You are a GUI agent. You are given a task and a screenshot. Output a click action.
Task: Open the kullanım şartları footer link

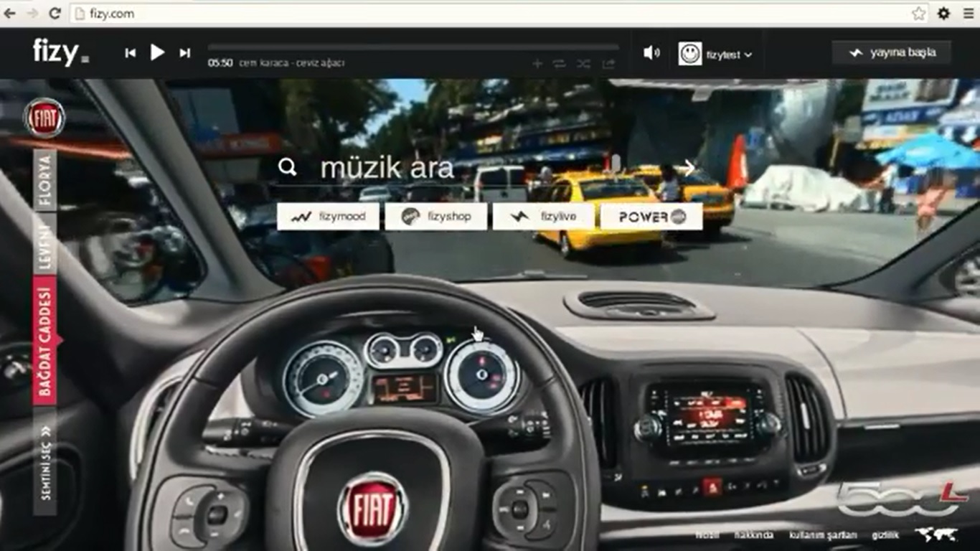click(823, 535)
